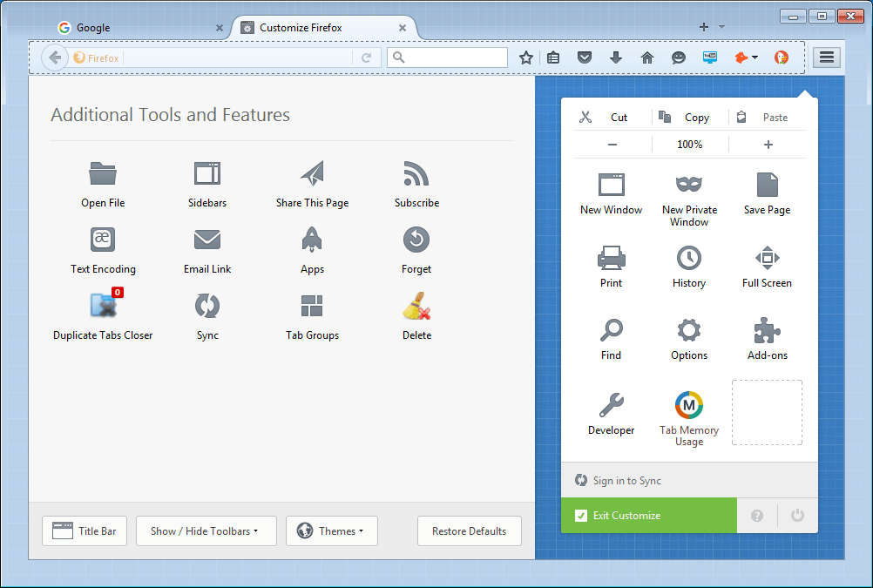Open the History panel

[688, 258]
